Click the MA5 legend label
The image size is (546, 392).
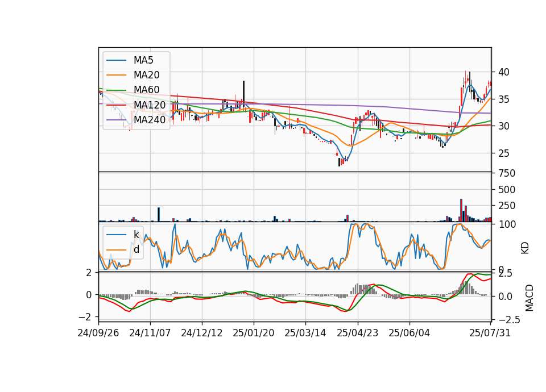pos(143,60)
